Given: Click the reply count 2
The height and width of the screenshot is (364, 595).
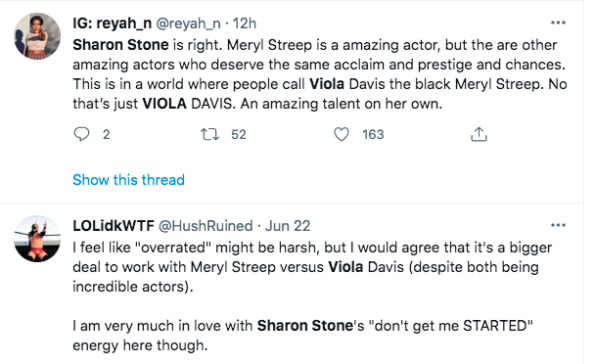Looking at the screenshot, I should [106, 134].
